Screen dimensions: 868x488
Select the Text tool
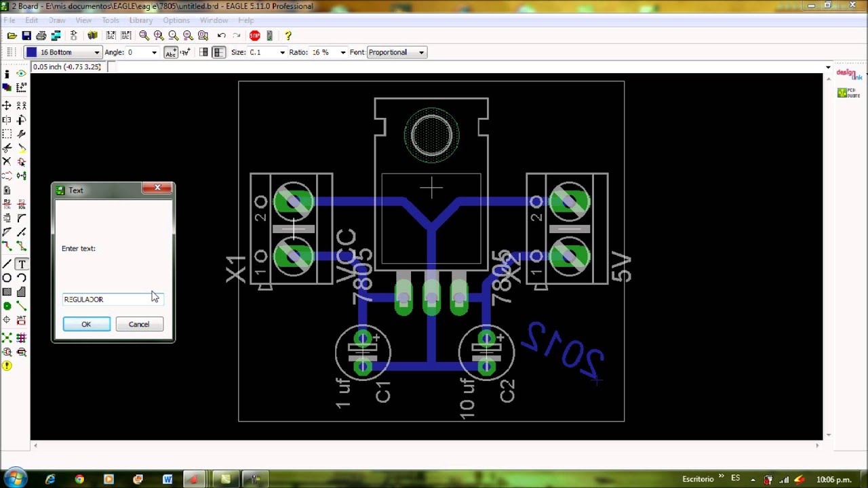pos(22,264)
